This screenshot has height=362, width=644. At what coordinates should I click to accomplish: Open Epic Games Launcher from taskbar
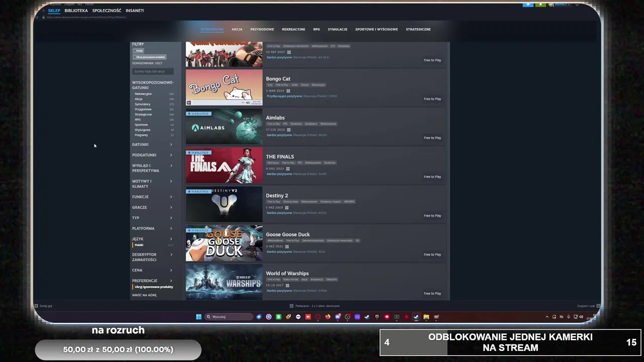coord(377,317)
